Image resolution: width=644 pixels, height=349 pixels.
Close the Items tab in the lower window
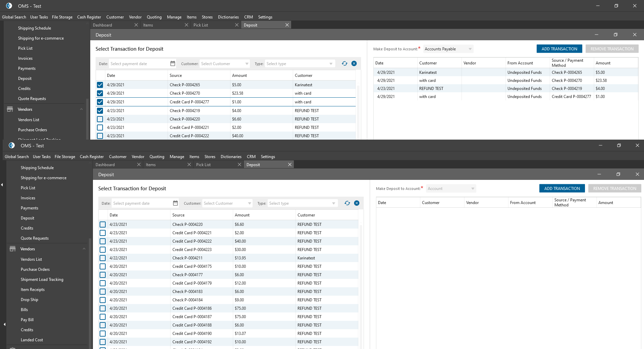pos(189,165)
